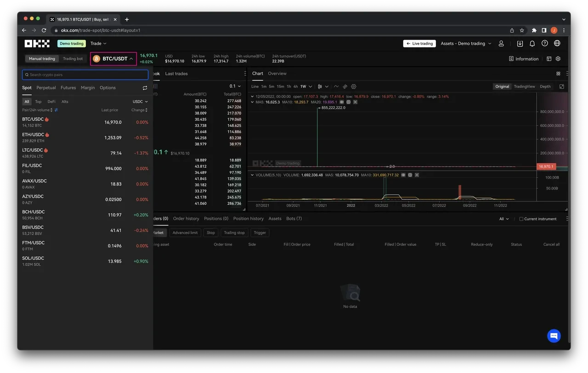Open the notifications bell
Image resolution: width=588 pixels, height=373 pixels.
tap(532, 43)
